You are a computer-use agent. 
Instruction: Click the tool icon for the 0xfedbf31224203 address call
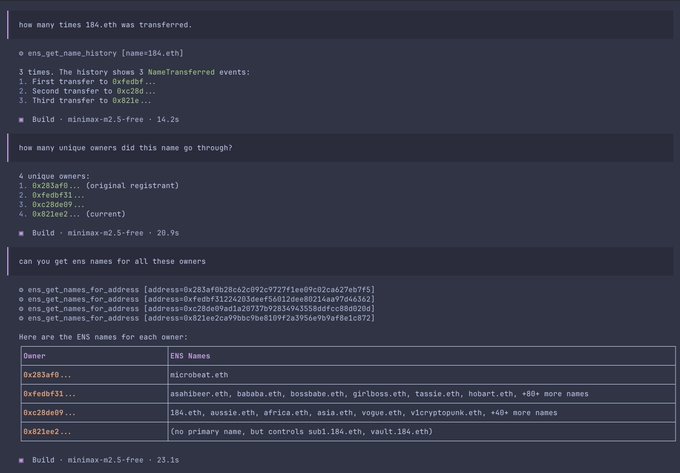(22, 299)
